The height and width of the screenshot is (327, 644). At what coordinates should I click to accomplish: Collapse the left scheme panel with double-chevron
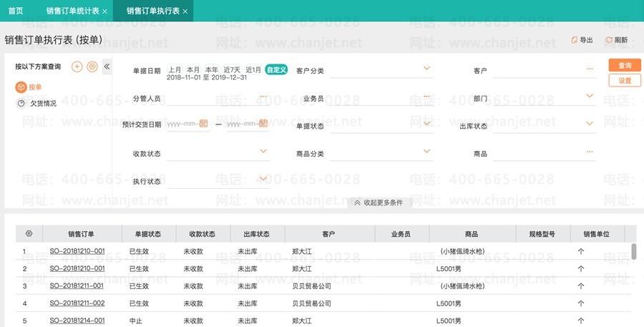(x=107, y=67)
